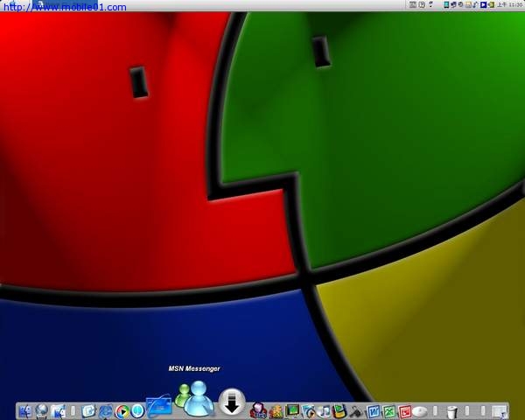Launch MSN Messenger from the dock

point(194,399)
